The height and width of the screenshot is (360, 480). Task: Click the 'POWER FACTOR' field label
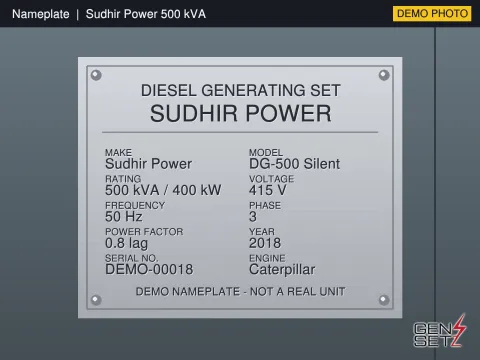tap(144, 232)
